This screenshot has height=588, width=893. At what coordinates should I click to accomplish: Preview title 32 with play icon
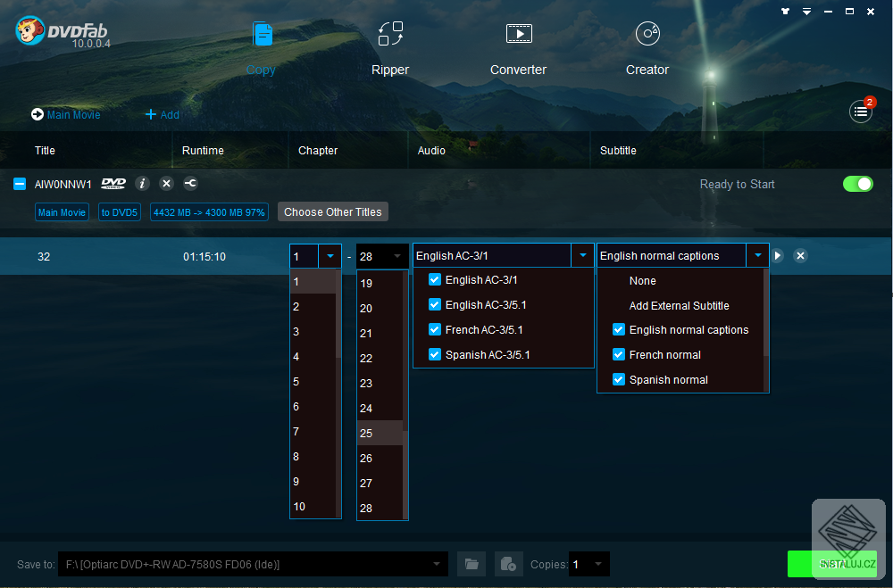click(x=778, y=255)
